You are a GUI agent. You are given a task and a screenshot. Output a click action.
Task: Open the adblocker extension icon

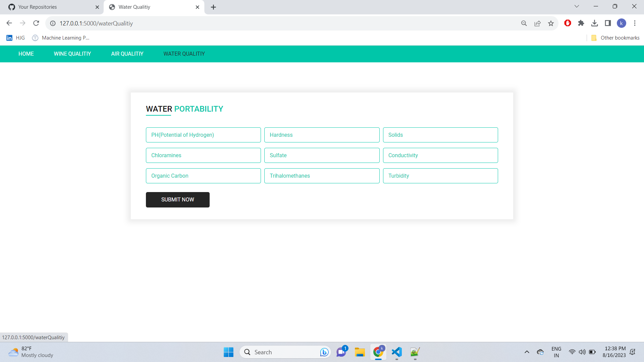coord(568,23)
